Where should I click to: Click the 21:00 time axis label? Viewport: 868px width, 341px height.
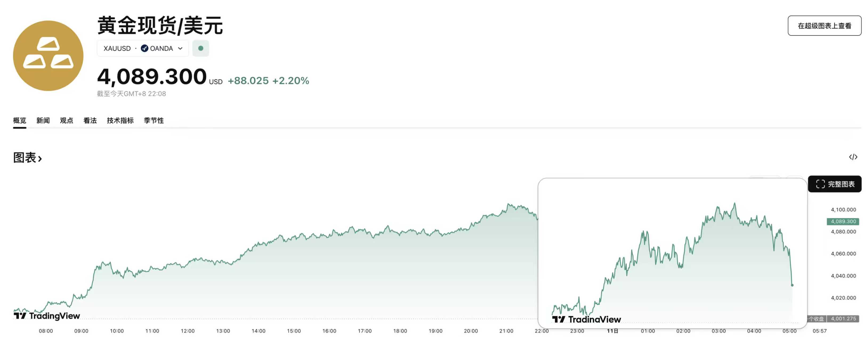506,331
